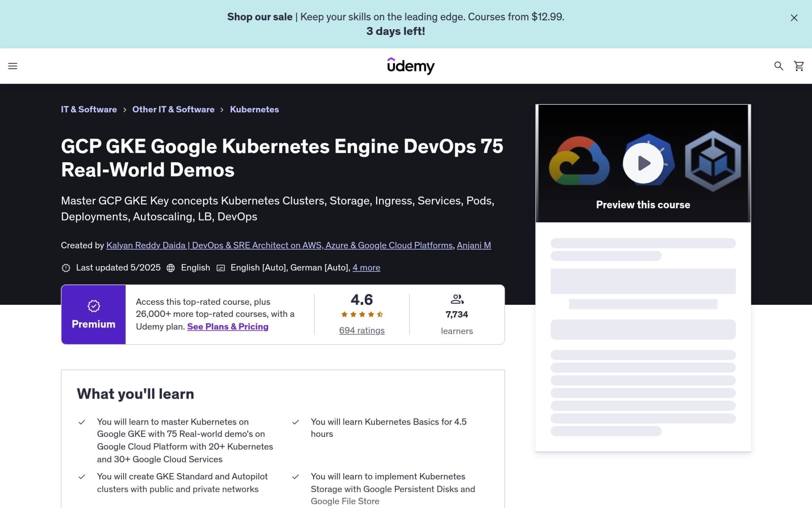Play the course preview video
This screenshot has height=508, width=812.
[x=643, y=162]
